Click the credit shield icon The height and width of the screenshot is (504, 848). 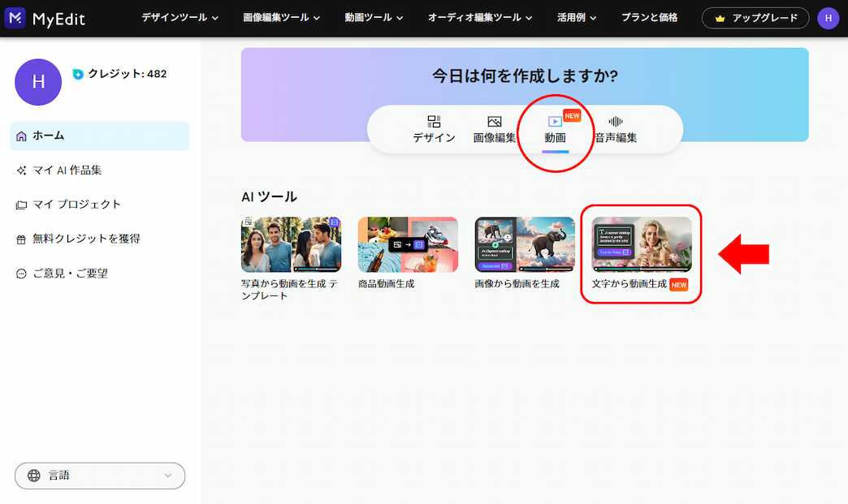coord(78,74)
